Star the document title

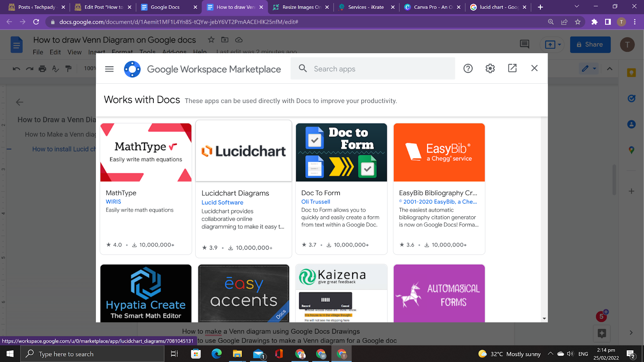tap(211, 39)
